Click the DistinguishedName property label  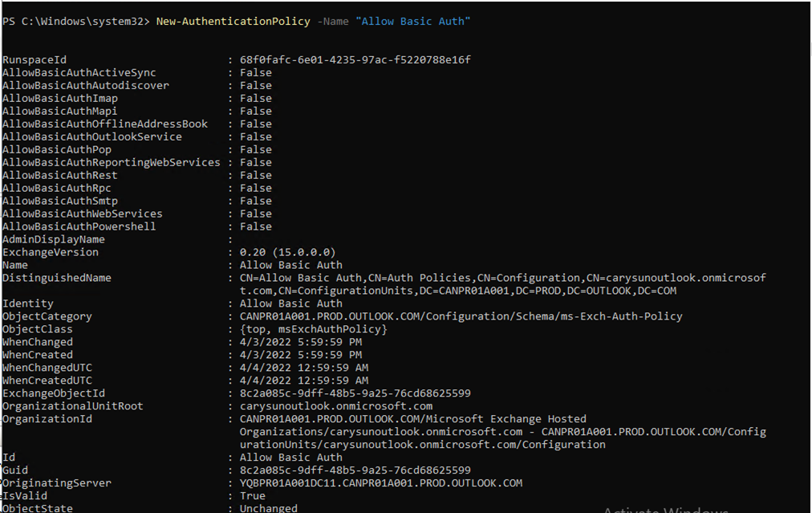tap(56, 279)
